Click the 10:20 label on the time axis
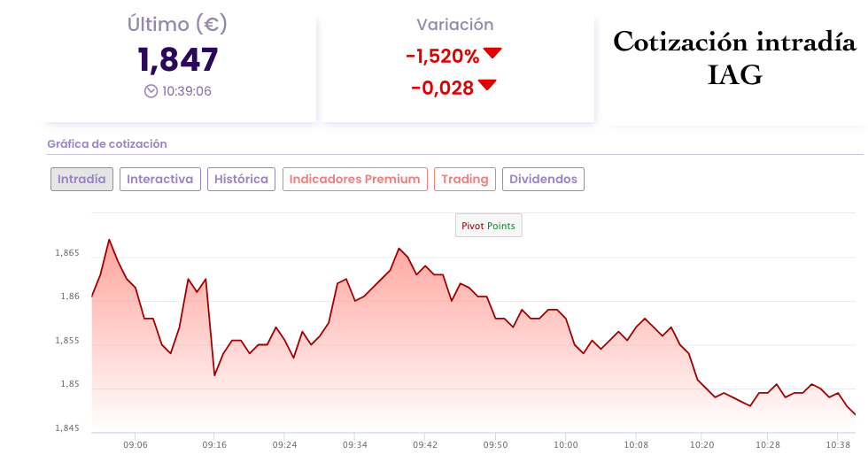The width and height of the screenshot is (868, 462). coord(701,445)
